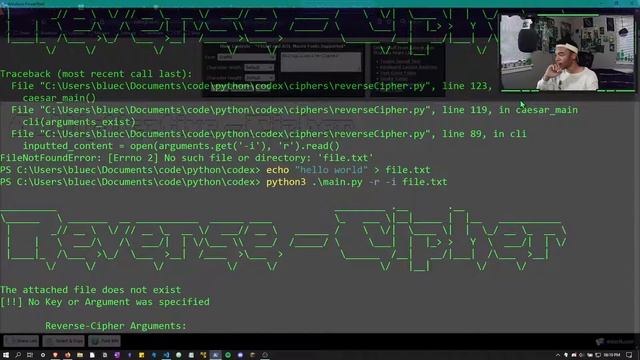Open the Action Center notification icon

pyautogui.click(x=629, y=355)
